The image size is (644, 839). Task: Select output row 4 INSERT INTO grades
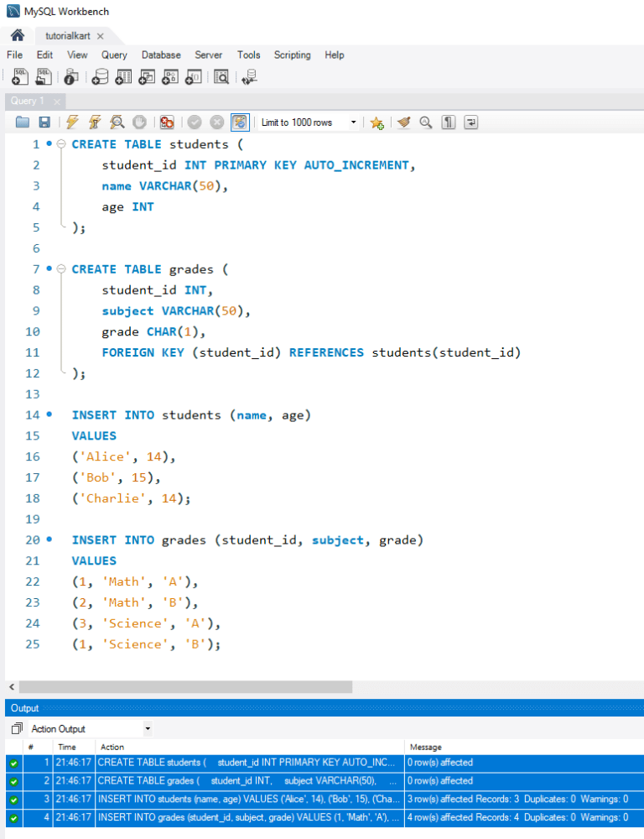[x=325, y=817]
